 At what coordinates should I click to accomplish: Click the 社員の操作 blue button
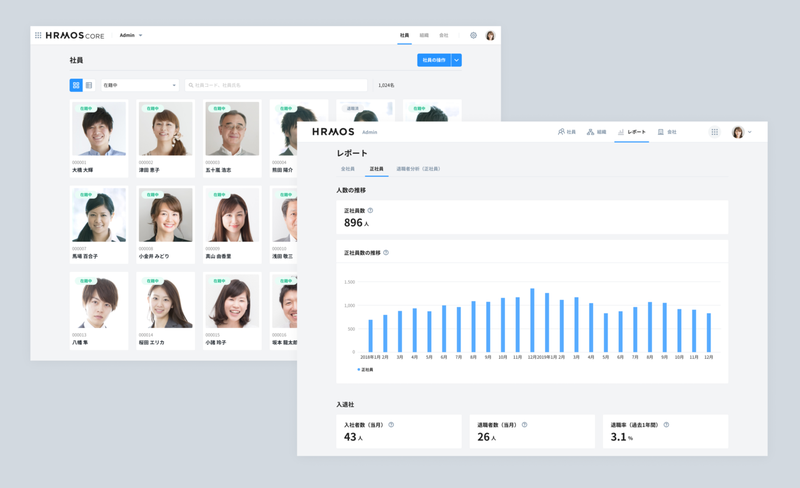tap(434, 60)
